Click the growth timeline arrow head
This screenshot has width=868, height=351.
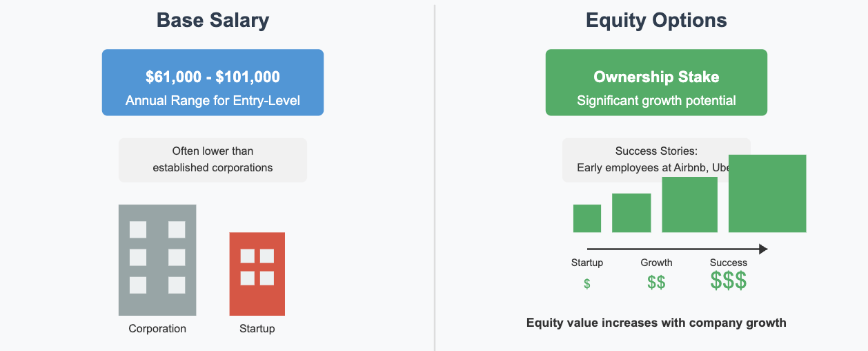763,249
